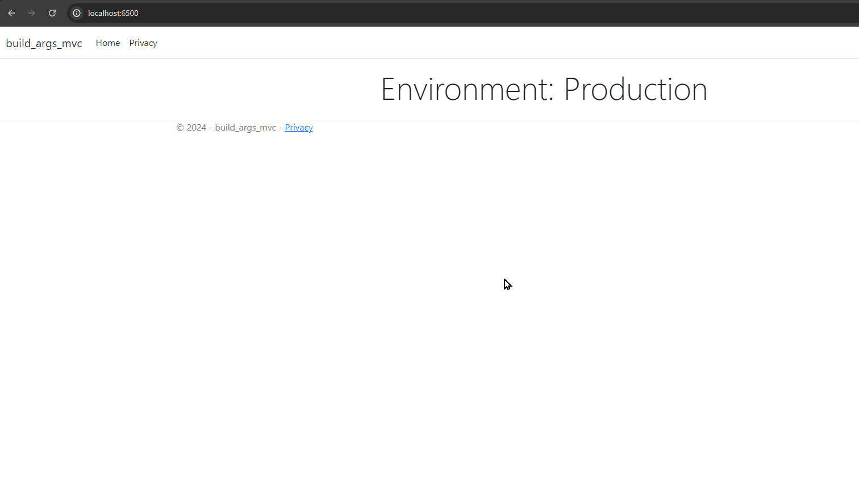Reload the current page
This screenshot has width=859, height=504.
tap(52, 13)
